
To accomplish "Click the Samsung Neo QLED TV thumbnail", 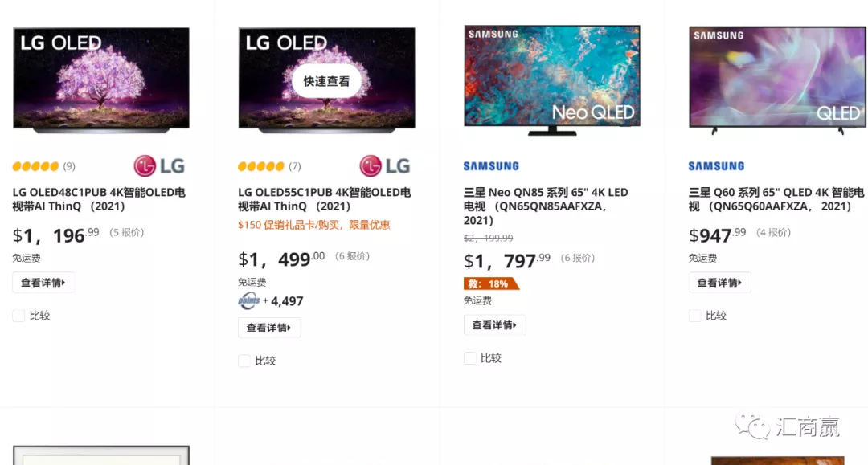I will (x=552, y=78).
